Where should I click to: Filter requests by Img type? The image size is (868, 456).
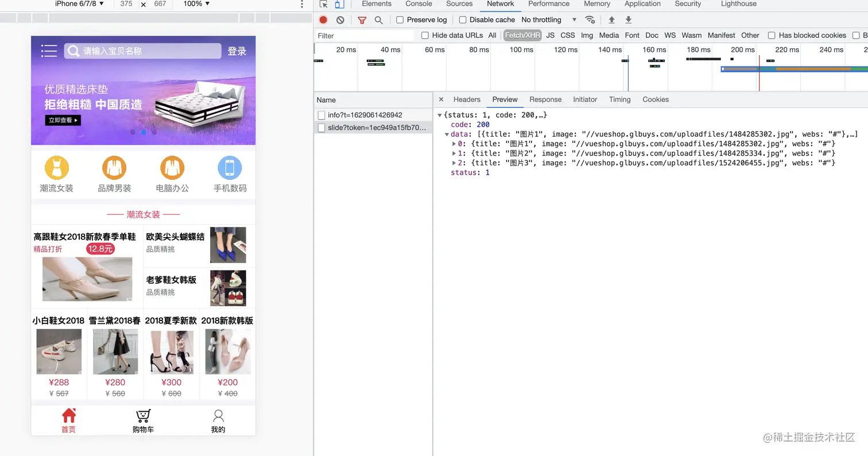(587, 35)
